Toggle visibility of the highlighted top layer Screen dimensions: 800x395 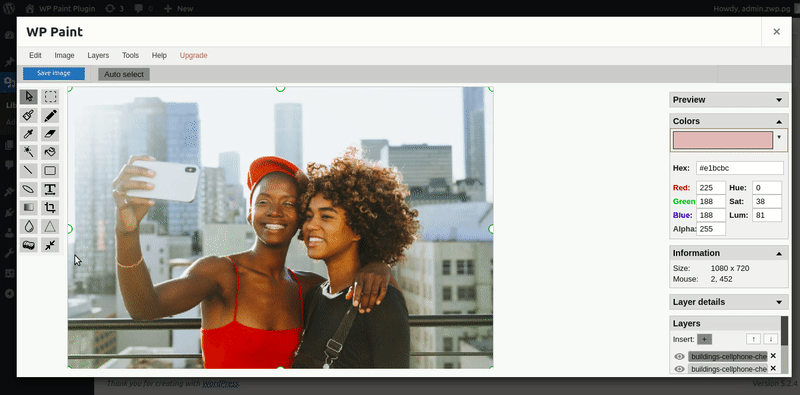pyautogui.click(x=679, y=356)
